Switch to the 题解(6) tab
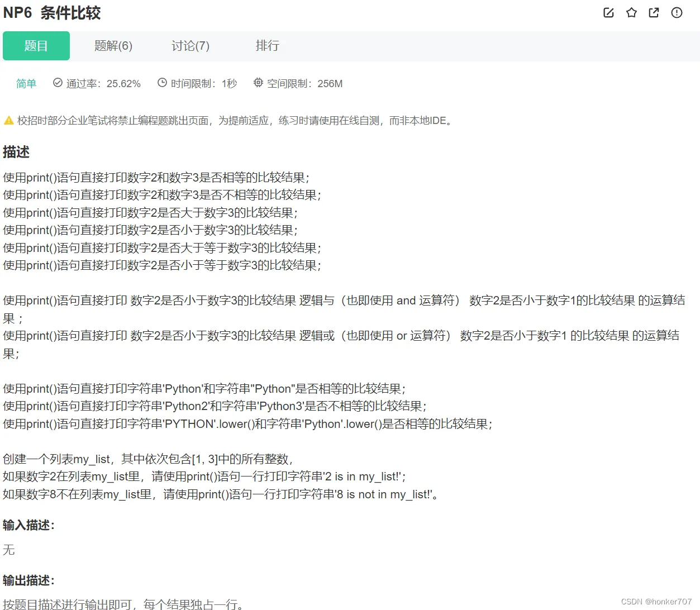 click(x=113, y=46)
